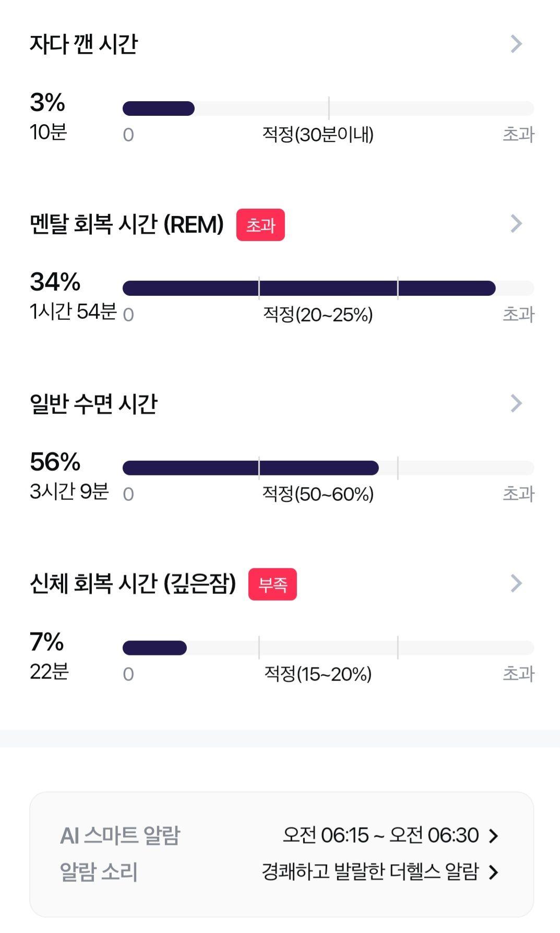560x933 pixels.
Task: Tap 경쾌하고 발랄한 더헬스 알람 sound option
Action: (x=370, y=871)
